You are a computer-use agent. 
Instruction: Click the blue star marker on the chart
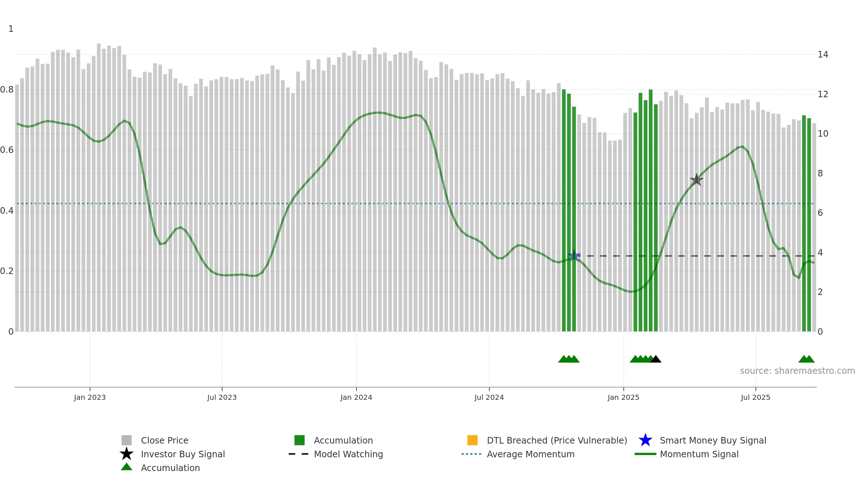[574, 256]
